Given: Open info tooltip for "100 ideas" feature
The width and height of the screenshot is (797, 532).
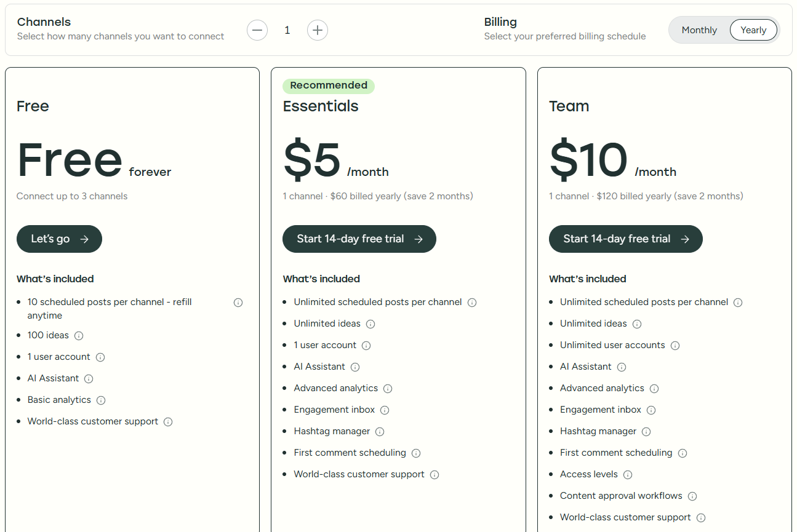Looking at the screenshot, I should (x=78, y=335).
